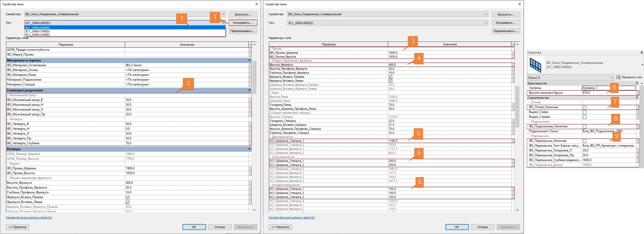Image resolution: width=644 pixels, height=234 pixels.
Task: Click the 2Ст_Ширина_Створка_1 value 1180.0
Action: click(450, 141)
